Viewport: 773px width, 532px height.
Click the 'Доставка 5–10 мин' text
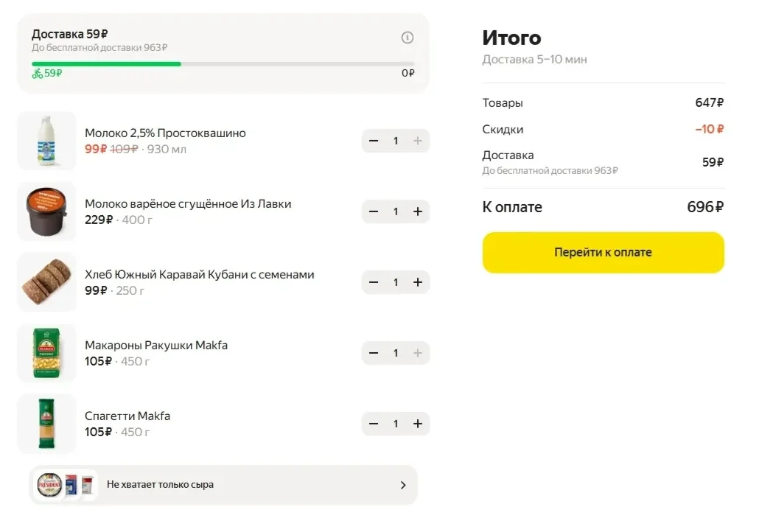[x=534, y=60]
